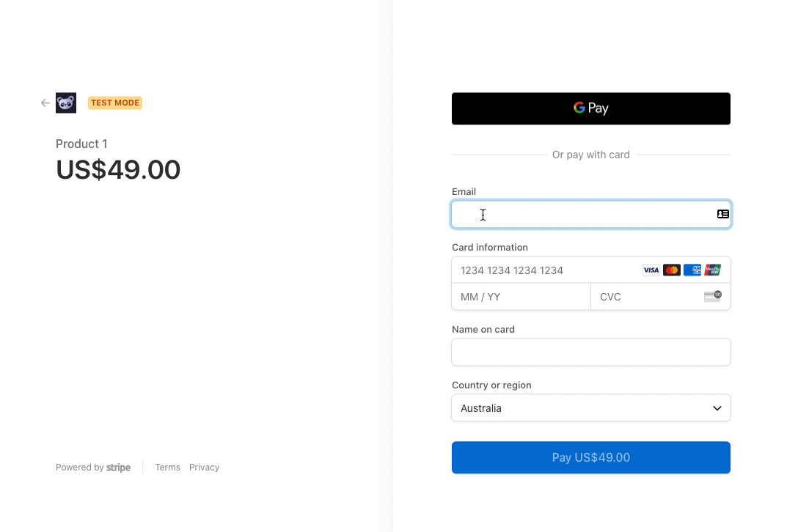Image resolution: width=798 pixels, height=532 pixels.
Task: Click the UnionPay card icon
Action: tap(712, 270)
